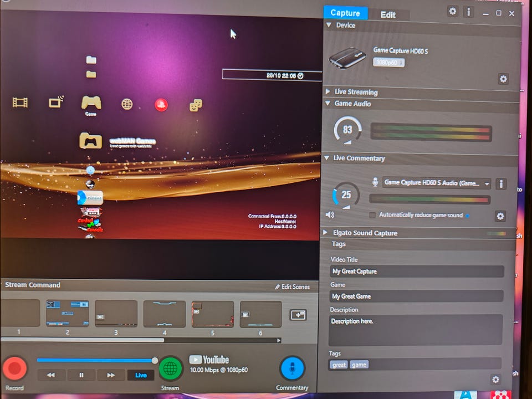Image resolution: width=532 pixels, height=399 pixels.
Task: Start streaming with the green globe button
Action: tap(171, 369)
